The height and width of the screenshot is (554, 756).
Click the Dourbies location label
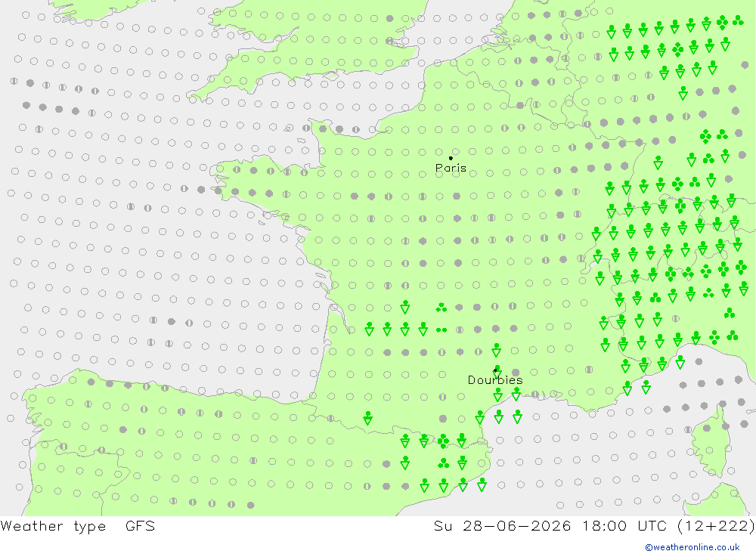click(x=495, y=380)
